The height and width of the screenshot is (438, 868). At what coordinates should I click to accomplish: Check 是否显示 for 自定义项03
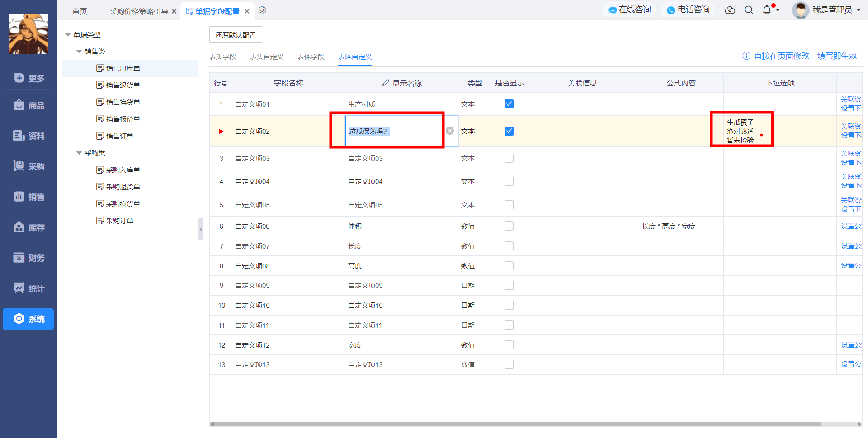pyautogui.click(x=509, y=158)
